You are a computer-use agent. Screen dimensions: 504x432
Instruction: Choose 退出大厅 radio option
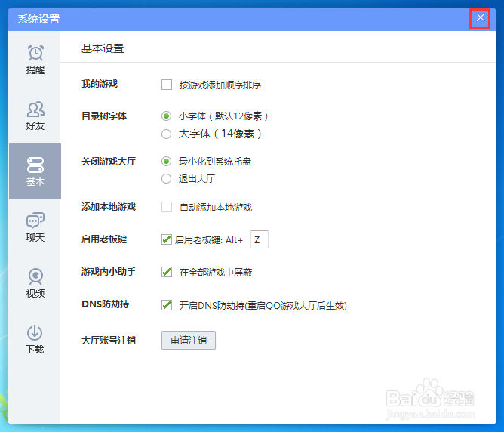[166, 178]
